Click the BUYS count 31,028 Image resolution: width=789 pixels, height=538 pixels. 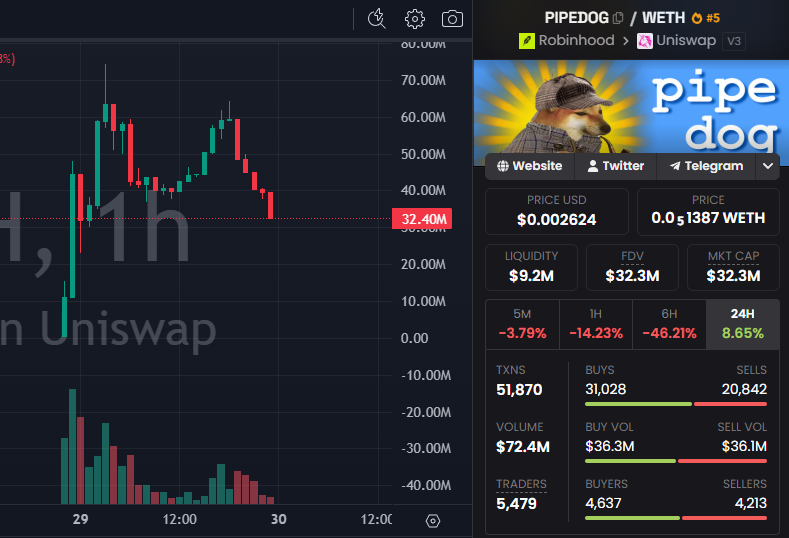[x=605, y=389]
